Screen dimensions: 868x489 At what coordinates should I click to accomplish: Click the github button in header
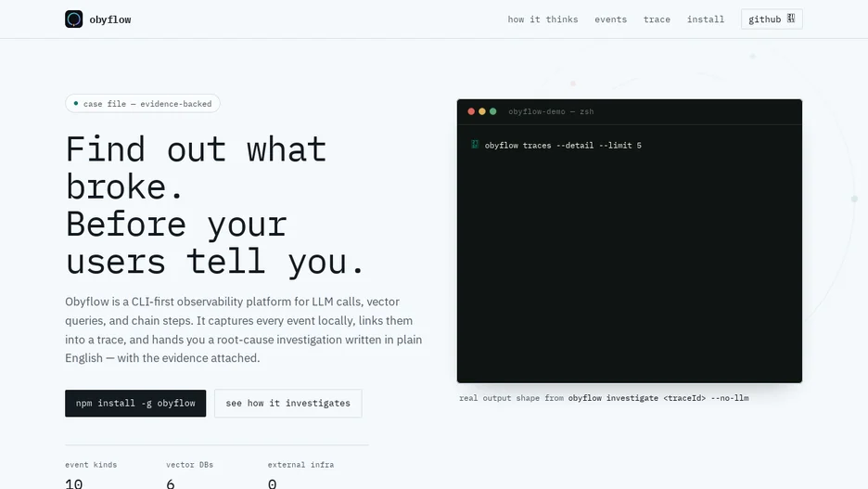(x=772, y=19)
